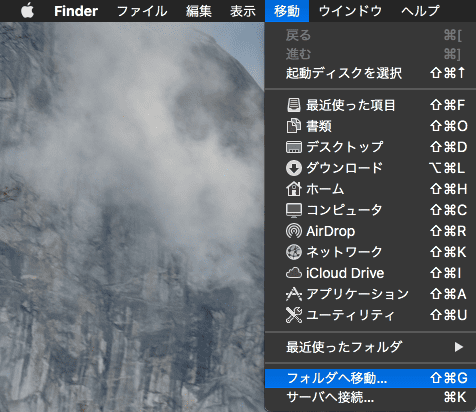476x412 pixels.
Task: Open the ヘルプ menu
Action: coord(421,11)
